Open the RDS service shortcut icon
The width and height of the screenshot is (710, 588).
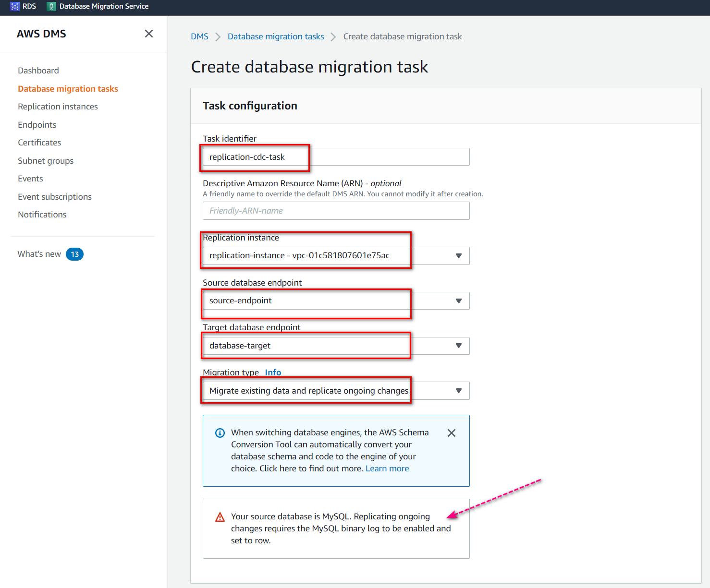(15, 6)
